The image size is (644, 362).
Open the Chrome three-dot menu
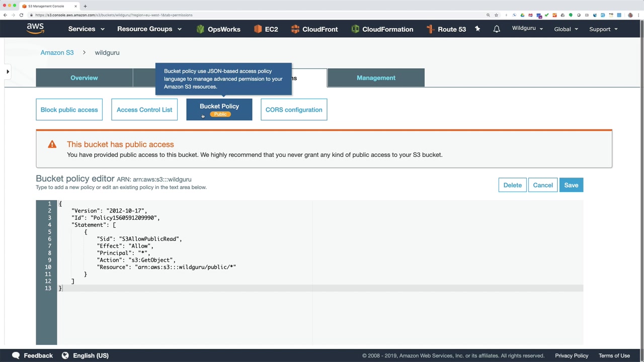point(638,15)
